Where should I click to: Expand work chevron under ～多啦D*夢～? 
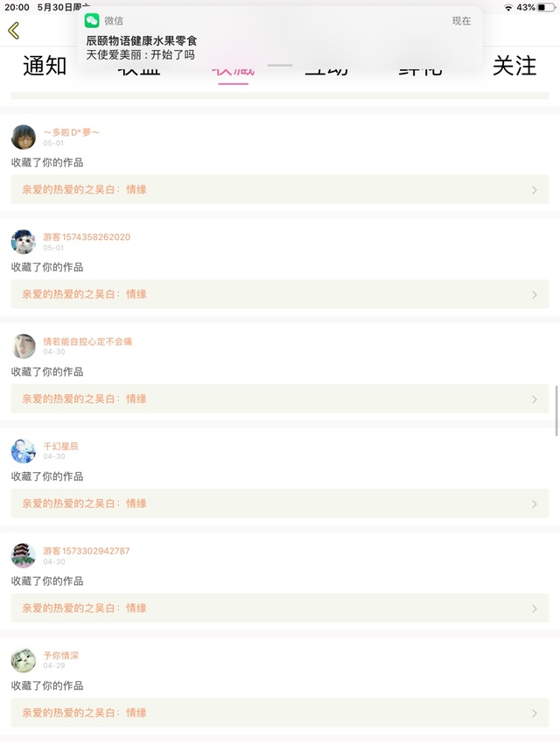535,190
